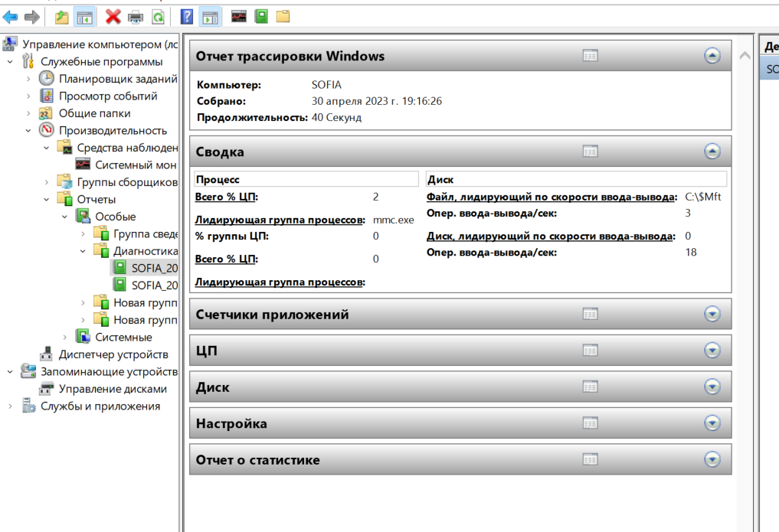The height and width of the screenshot is (532, 779).
Task: Collapse the Запоминающие устройства node
Action: [x=10, y=372]
